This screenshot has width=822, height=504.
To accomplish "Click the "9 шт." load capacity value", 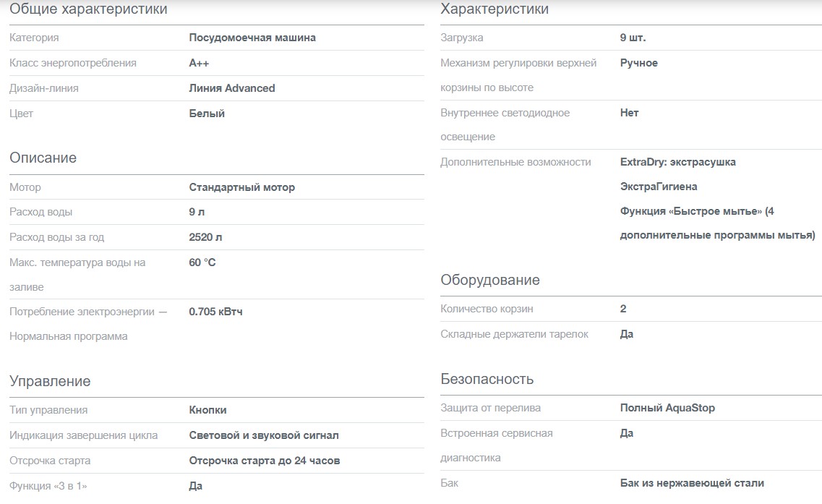I will pyautogui.click(x=633, y=38).
